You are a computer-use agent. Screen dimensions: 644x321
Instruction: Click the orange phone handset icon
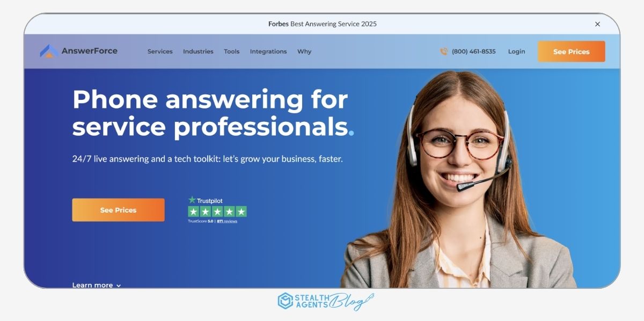444,52
